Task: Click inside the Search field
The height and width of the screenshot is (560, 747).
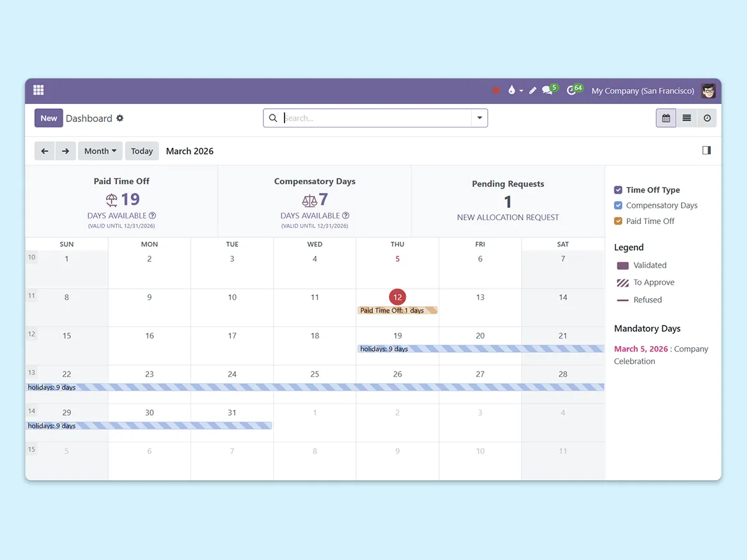Action: click(x=374, y=118)
